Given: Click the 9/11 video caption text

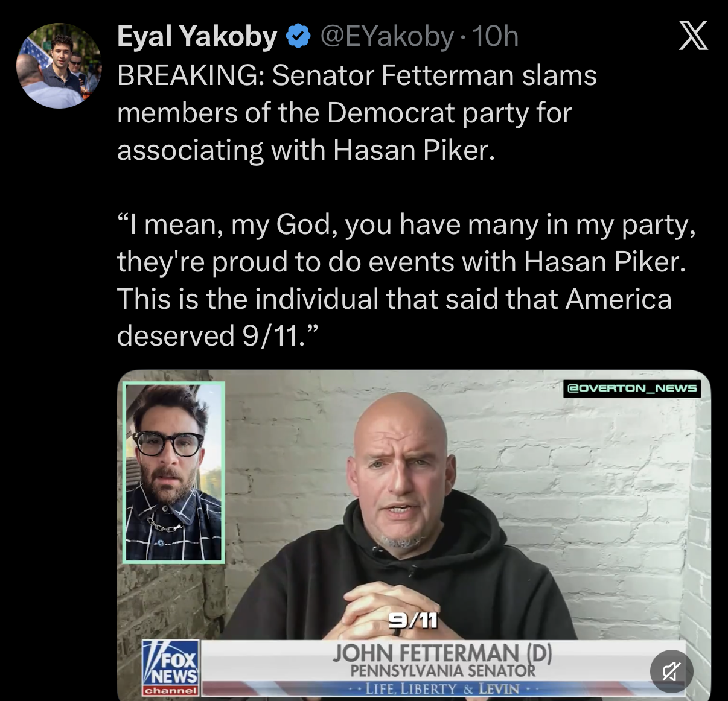Looking at the screenshot, I should click(413, 620).
